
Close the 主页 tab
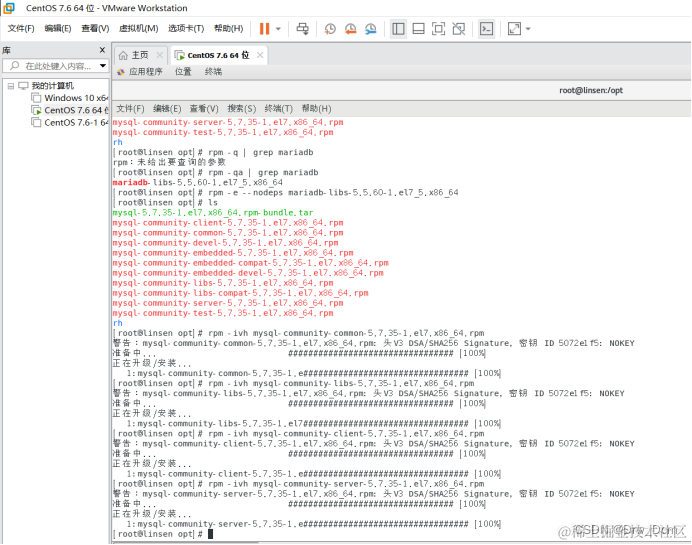(160, 55)
